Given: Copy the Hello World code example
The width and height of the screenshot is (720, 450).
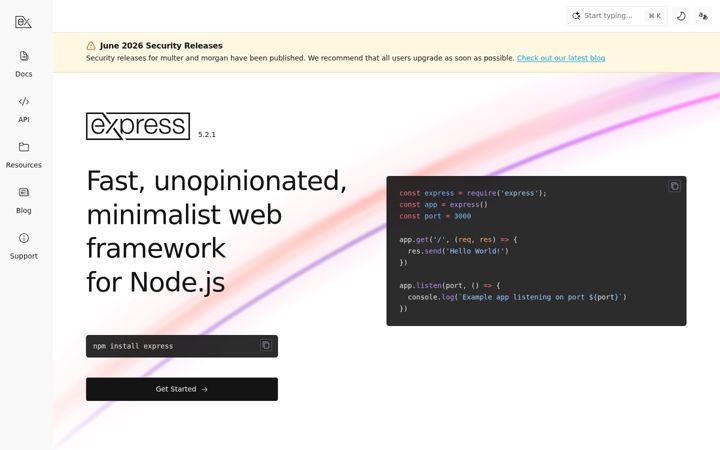Looking at the screenshot, I should tap(674, 186).
